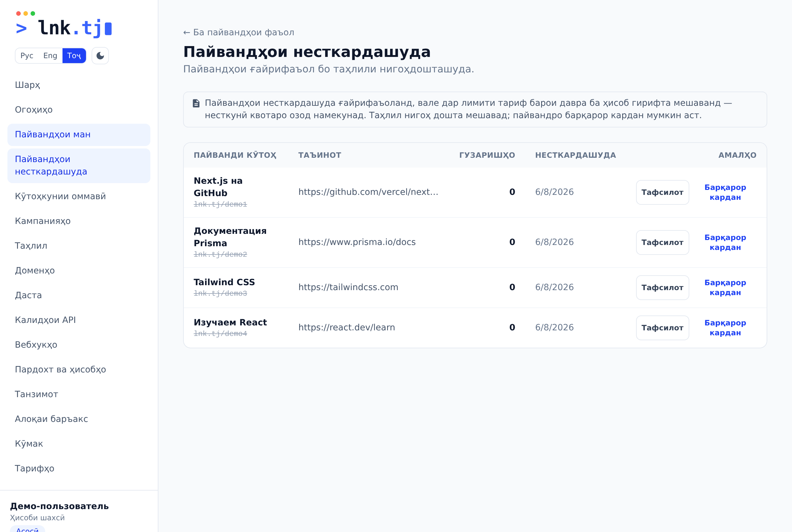Open Вебхукҳо page
This screenshot has height=532, width=792.
tap(79, 345)
